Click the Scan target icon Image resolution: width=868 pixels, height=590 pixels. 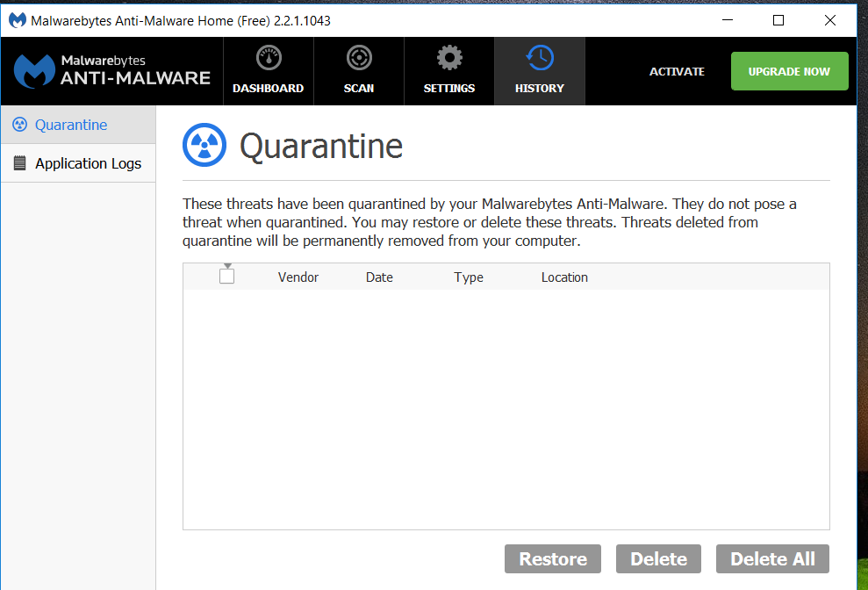coord(359,58)
